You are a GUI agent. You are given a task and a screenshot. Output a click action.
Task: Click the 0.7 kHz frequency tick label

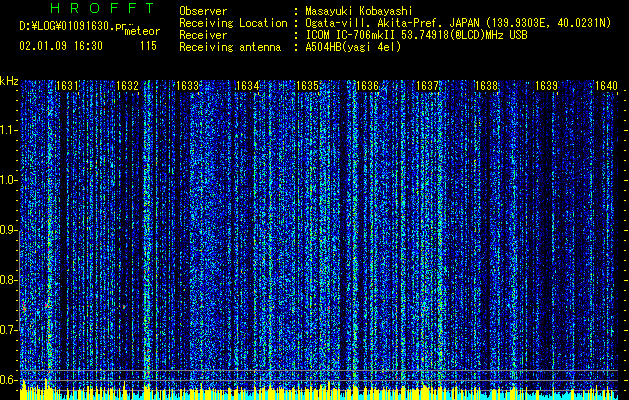click(9, 330)
